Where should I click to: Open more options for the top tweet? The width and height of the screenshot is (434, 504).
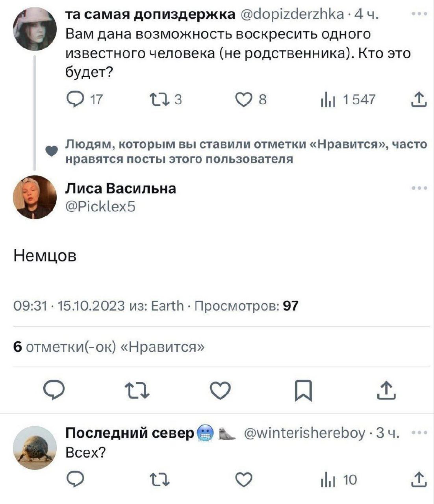[419, 15]
